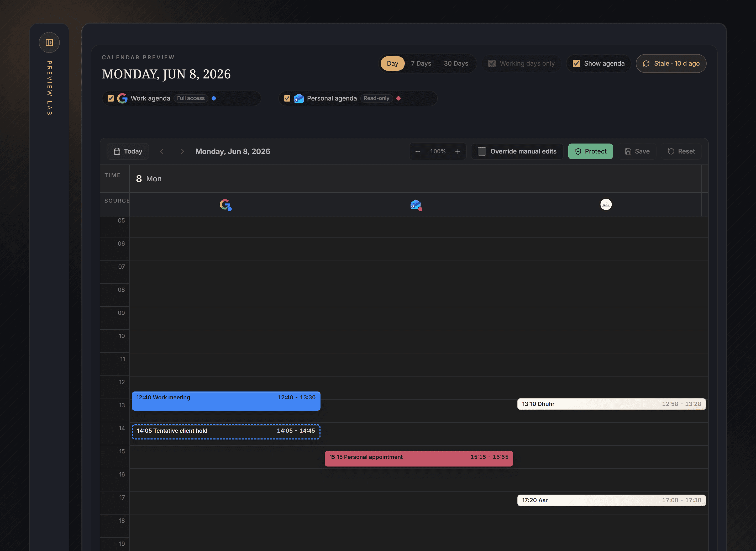The height and width of the screenshot is (551, 756).
Task: Uncheck the Show agenda checkbox
Action: 576,63
